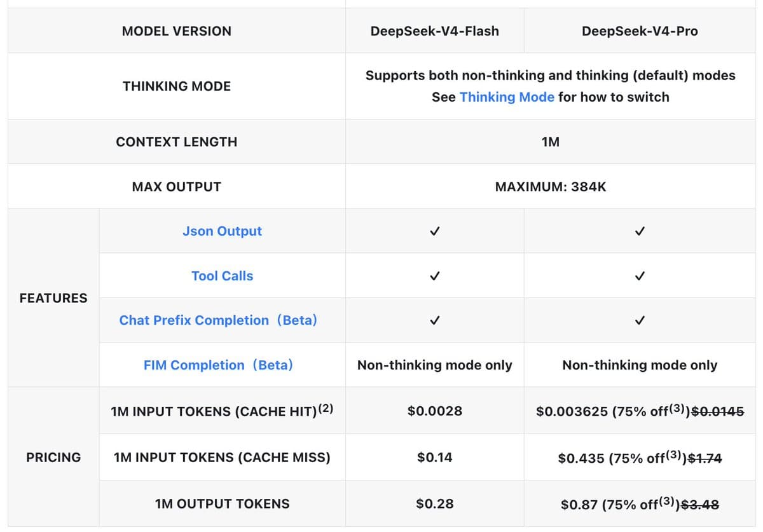This screenshot has width=763, height=532.
Task: Click the 1M context length value
Action: [x=551, y=142]
